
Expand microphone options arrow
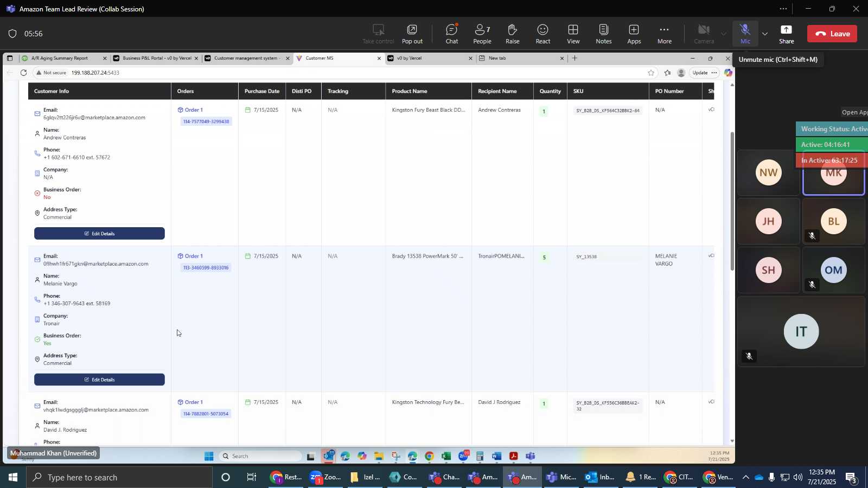point(765,34)
